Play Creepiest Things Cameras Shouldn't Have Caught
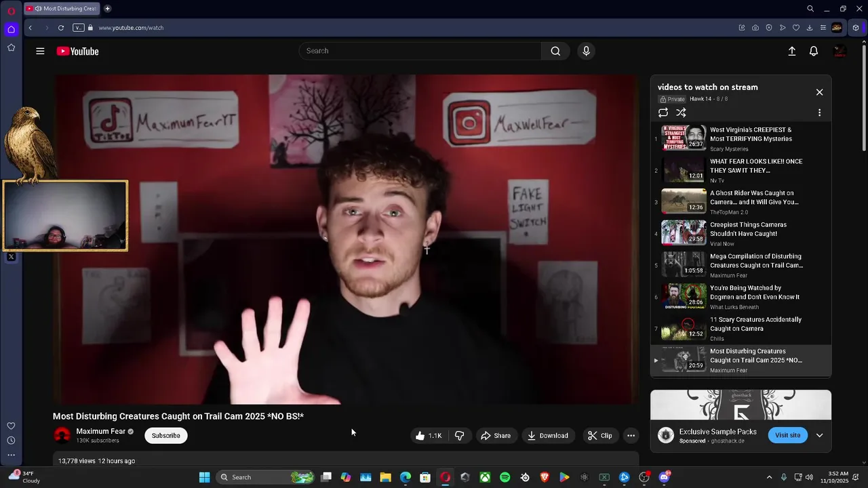 [741, 234]
